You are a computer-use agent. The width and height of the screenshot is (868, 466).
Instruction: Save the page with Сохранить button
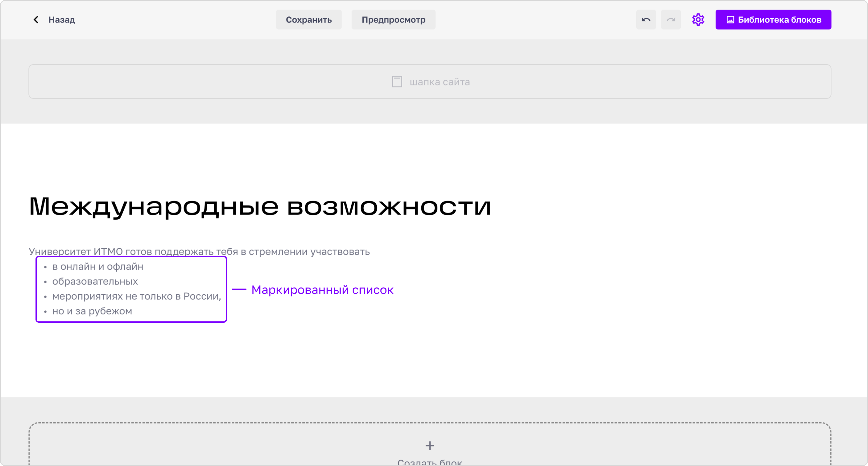[x=309, y=19]
